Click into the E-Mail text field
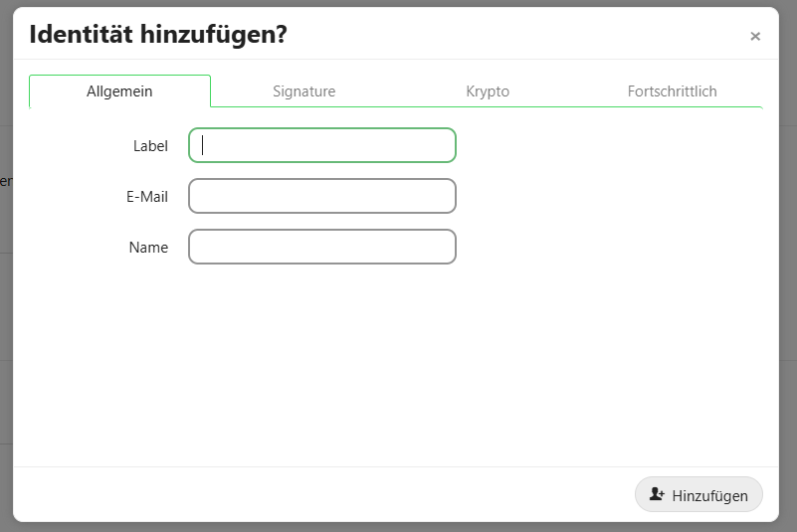This screenshot has width=797, height=532. [x=322, y=196]
